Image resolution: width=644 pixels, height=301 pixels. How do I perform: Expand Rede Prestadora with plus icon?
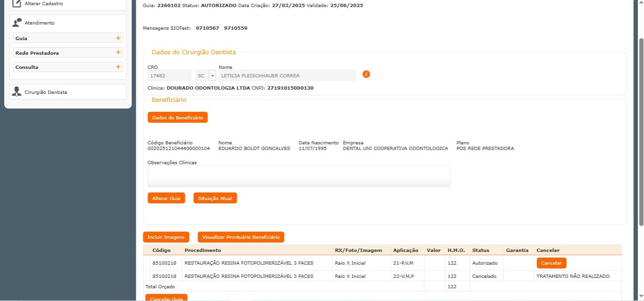point(118,52)
